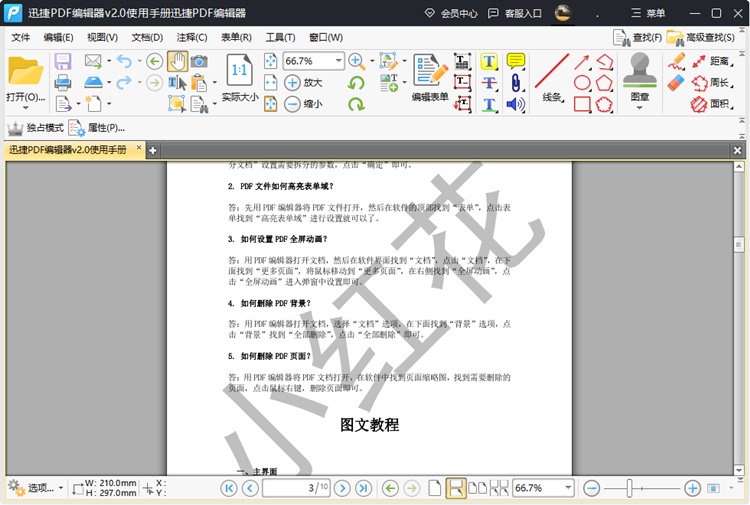This screenshot has width=750, height=505.
Task: Open 高级查找(S) advanced search
Action: click(701, 37)
